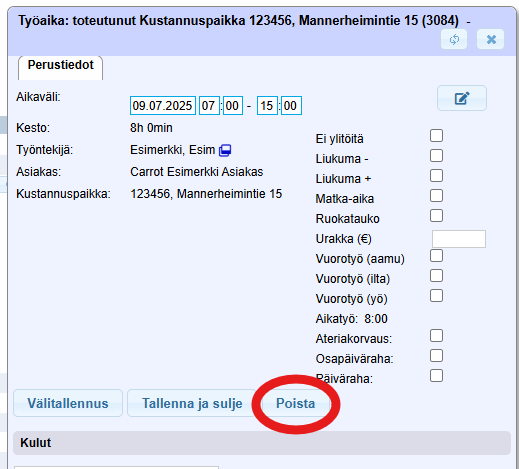Screen dimensions: 519x469
Task: Check the Päiväraha checkbox
Action: [x=436, y=376]
